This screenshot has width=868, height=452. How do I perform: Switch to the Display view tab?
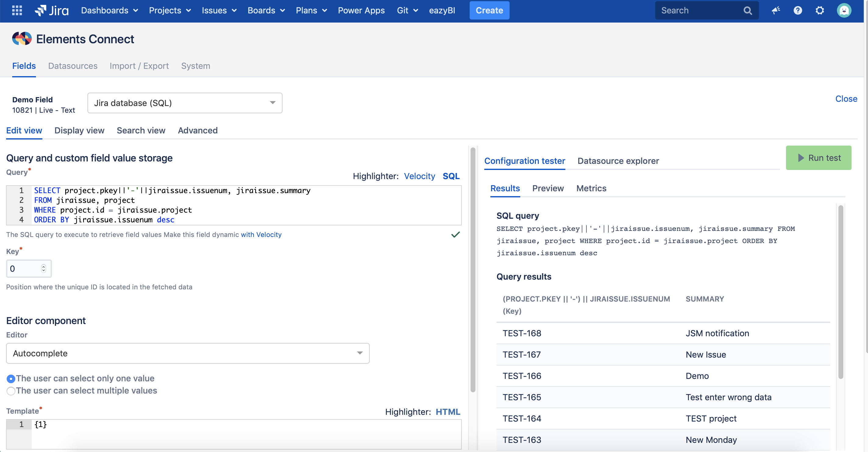79,130
